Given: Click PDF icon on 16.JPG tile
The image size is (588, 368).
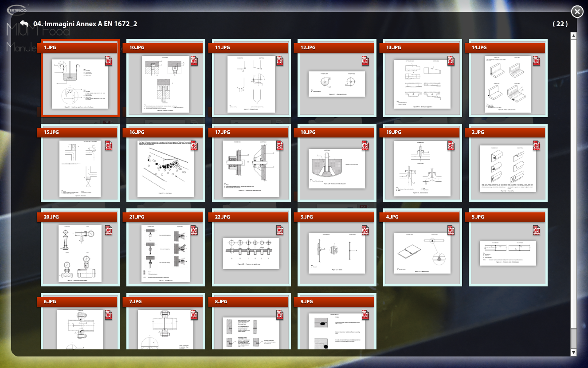Looking at the screenshot, I should [194, 145].
